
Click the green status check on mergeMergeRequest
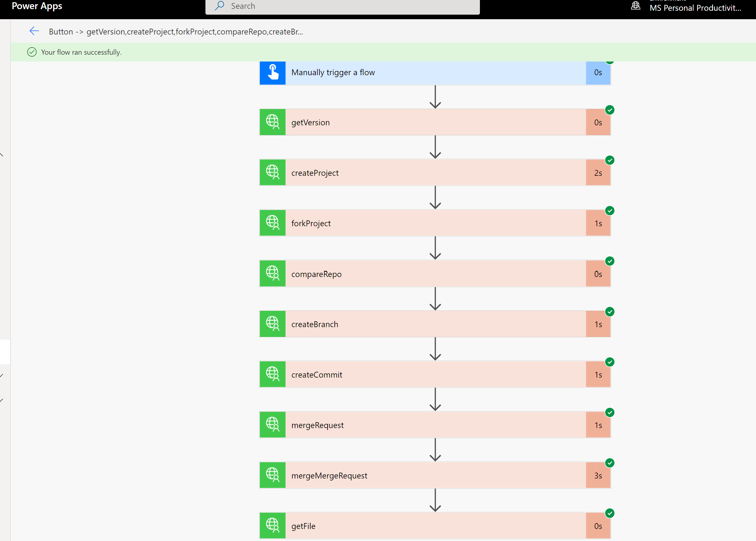pos(610,463)
